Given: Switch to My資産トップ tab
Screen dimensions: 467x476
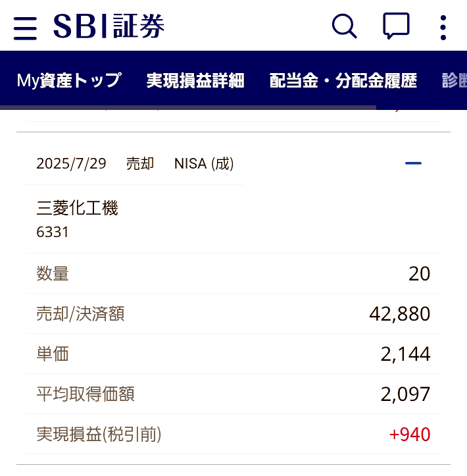Looking at the screenshot, I should coord(69,80).
